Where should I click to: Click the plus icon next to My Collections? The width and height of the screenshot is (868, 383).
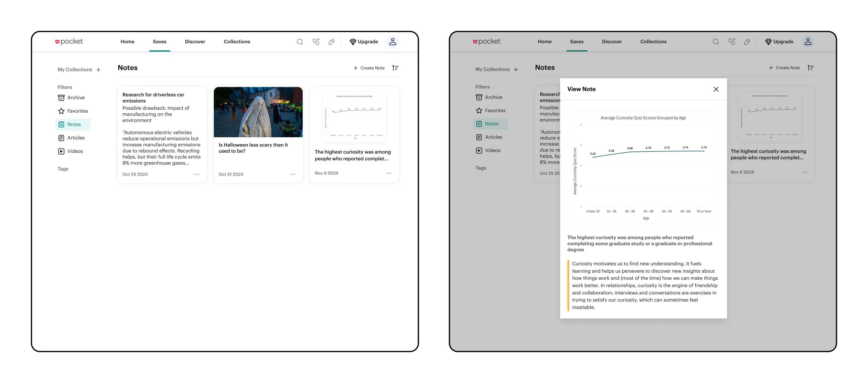[99, 70]
